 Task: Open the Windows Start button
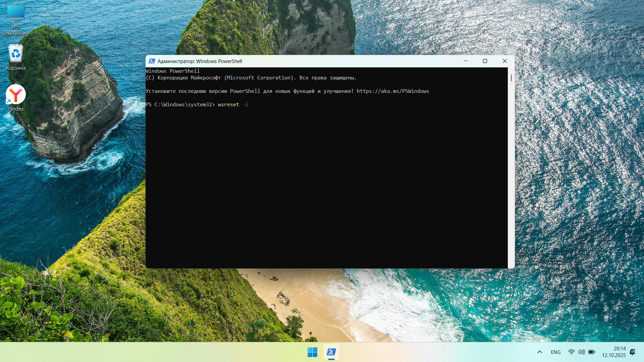[x=312, y=352]
